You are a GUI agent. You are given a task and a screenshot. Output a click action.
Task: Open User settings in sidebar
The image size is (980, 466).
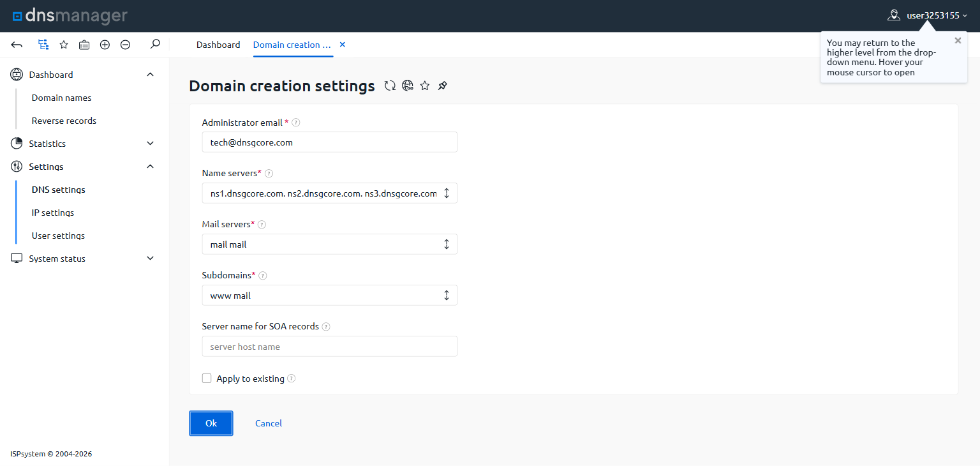tap(59, 236)
